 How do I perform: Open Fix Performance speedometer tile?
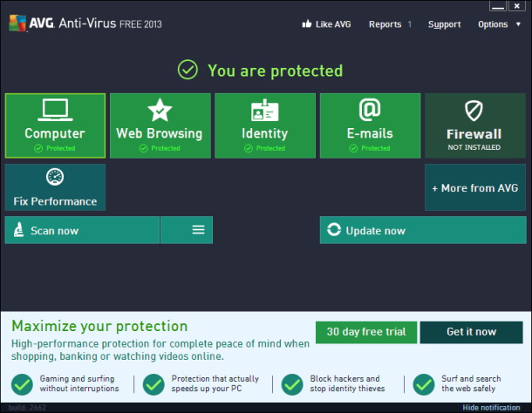pyautogui.click(x=55, y=187)
